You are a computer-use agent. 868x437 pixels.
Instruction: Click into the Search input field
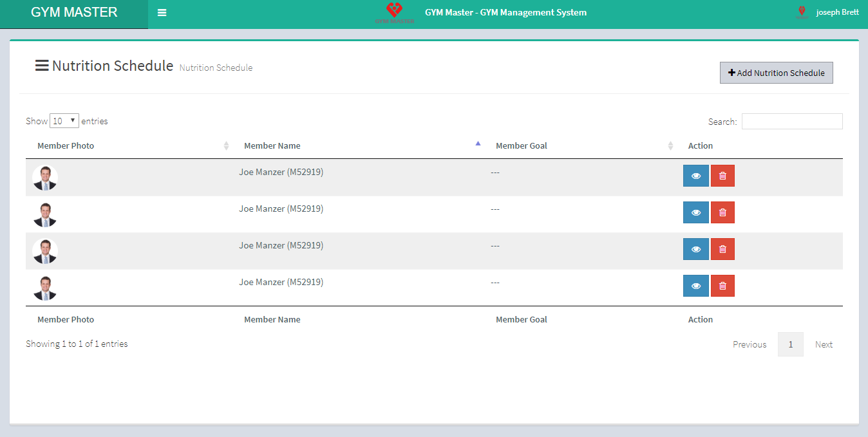(791, 121)
